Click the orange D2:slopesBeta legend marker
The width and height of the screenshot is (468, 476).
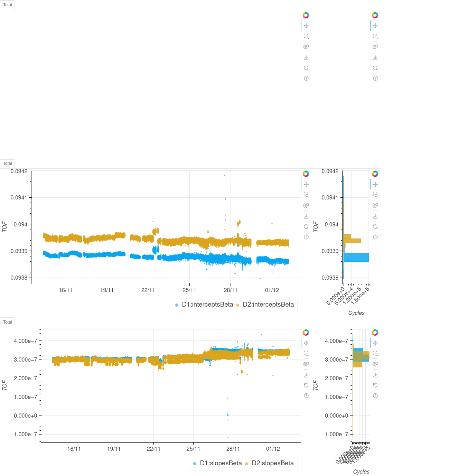point(247,464)
